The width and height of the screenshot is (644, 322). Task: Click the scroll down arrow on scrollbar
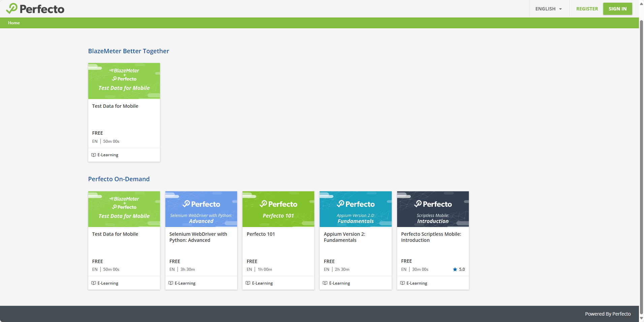(x=641, y=318)
